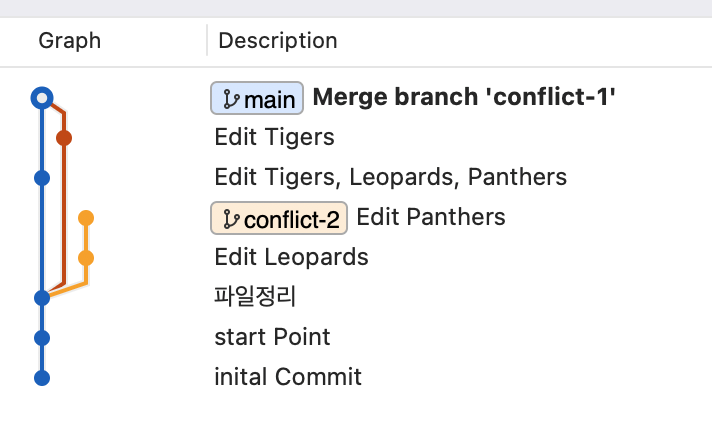Click the blue Edit Tigers, Leopards, Panthers node
The height and width of the screenshot is (430, 712).
[42, 178]
